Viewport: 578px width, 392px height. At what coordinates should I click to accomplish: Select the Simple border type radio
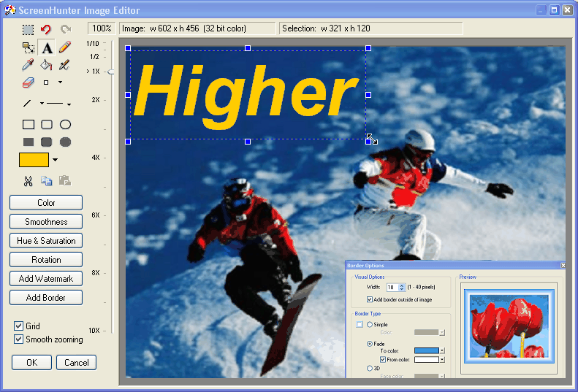[x=370, y=324]
